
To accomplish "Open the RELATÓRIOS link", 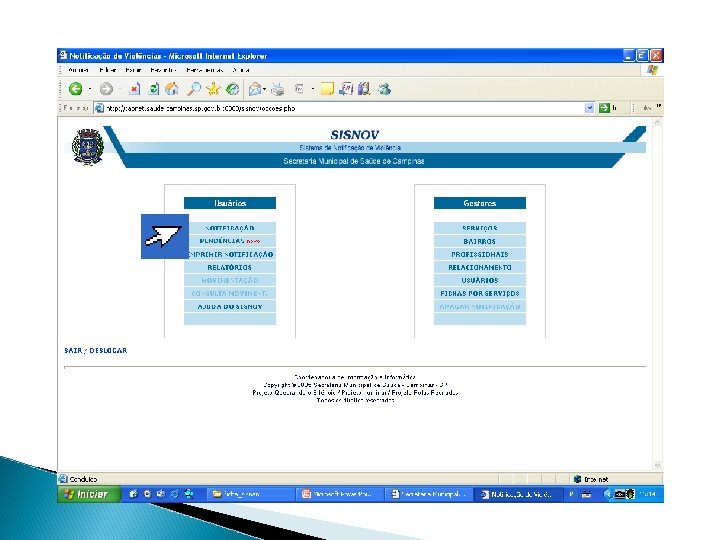I will (230, 267).
